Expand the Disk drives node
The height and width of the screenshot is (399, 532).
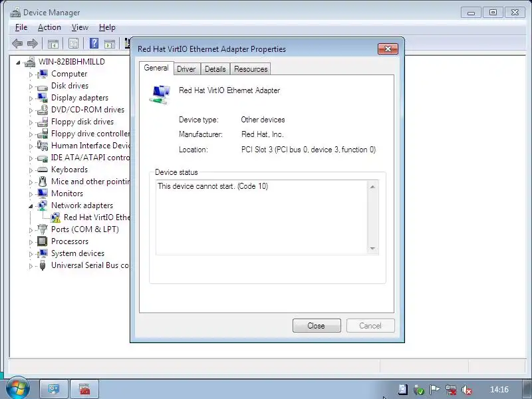coord(31,86)
